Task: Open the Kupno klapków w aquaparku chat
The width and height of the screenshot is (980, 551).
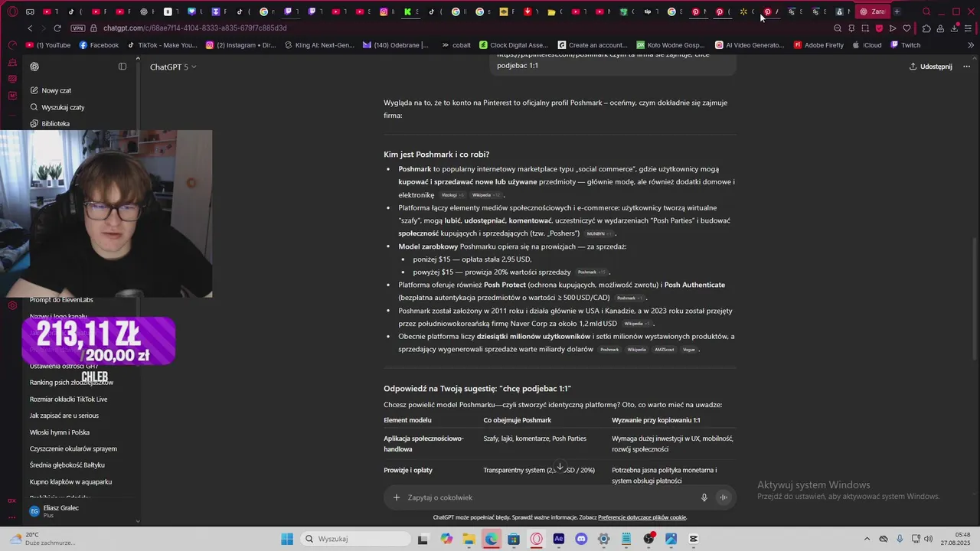Action: pyautogui.click(x=70, y=482)
